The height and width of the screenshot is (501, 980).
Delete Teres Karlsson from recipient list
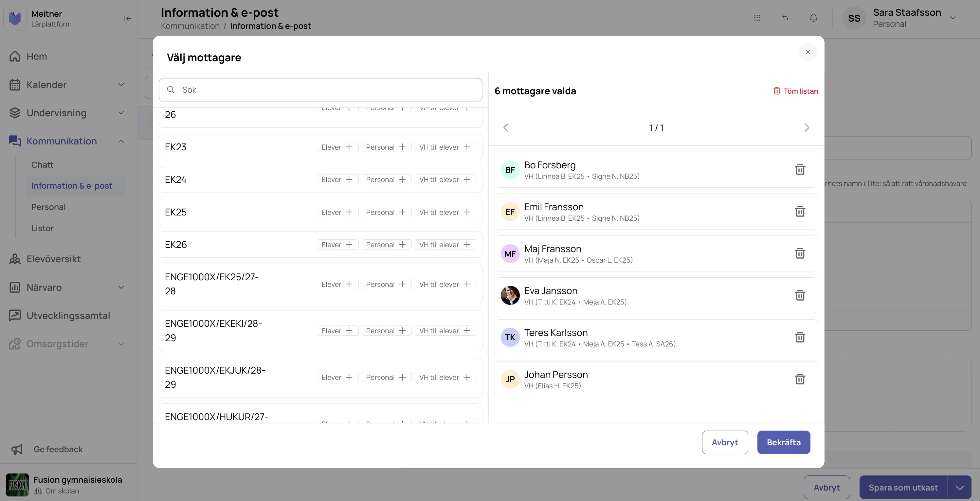[x=800, y=337]
